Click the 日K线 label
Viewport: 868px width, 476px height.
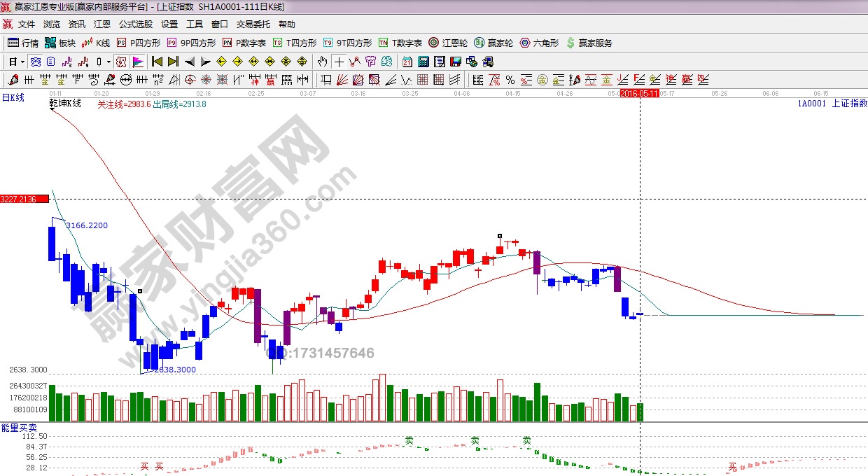click(13, 98)
